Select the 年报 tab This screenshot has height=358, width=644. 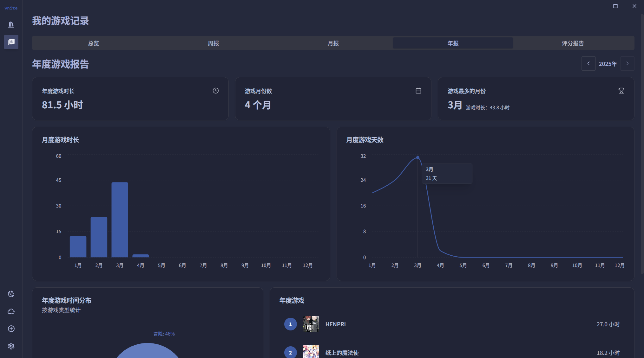coord(453,43)
